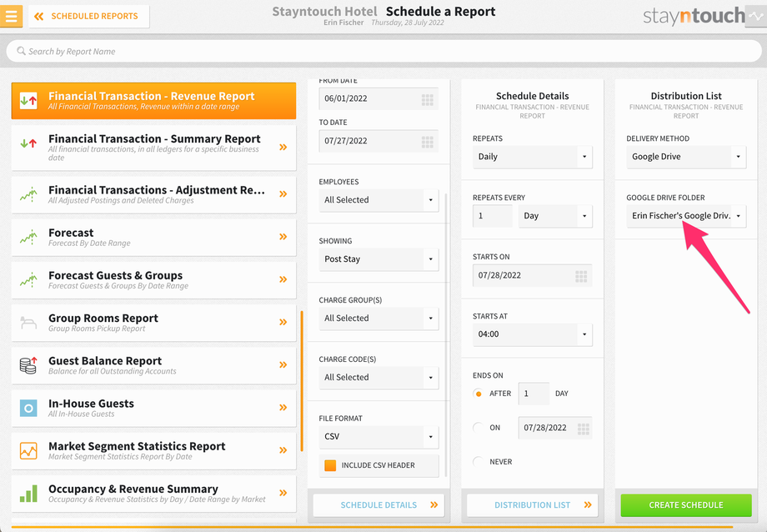Select the Forecast report entry
Viewport: 767px width, 532px height.
[x=153, y=237]
